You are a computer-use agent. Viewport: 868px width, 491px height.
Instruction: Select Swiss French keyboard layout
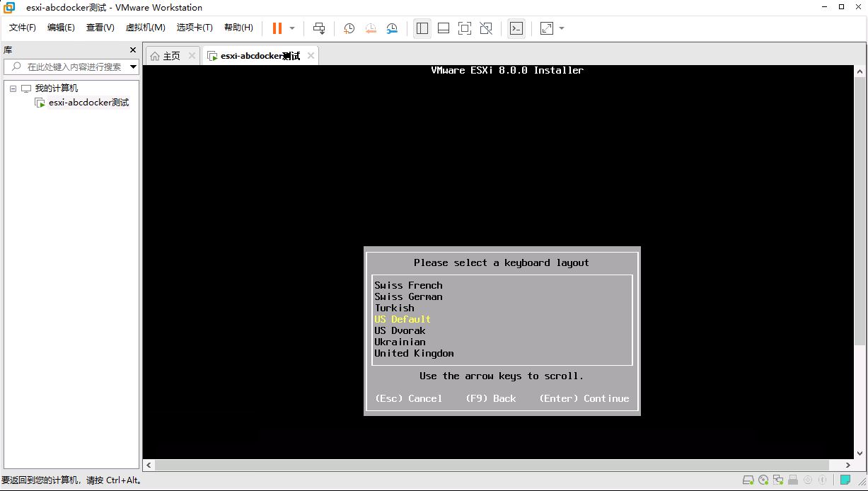408,285
